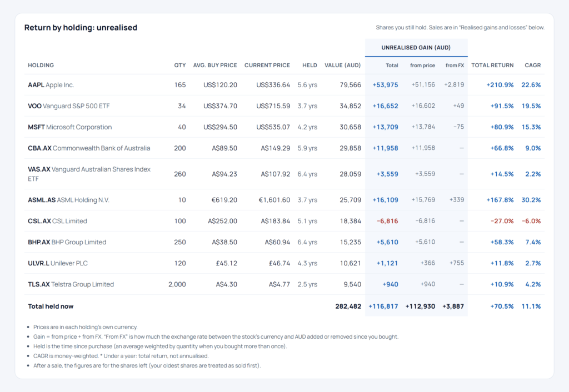
Task: Click the VALUE (AUD) column header
Action: 342,66
